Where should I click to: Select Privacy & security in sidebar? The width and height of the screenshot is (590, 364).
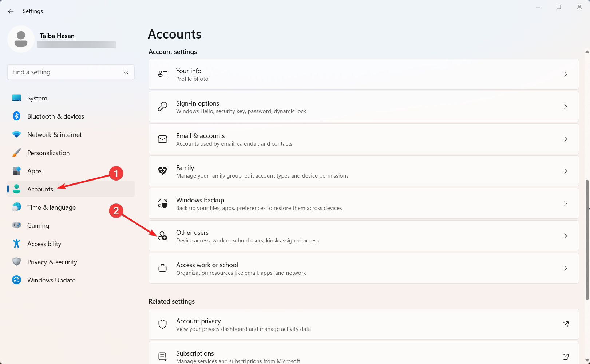click(52, 262)
